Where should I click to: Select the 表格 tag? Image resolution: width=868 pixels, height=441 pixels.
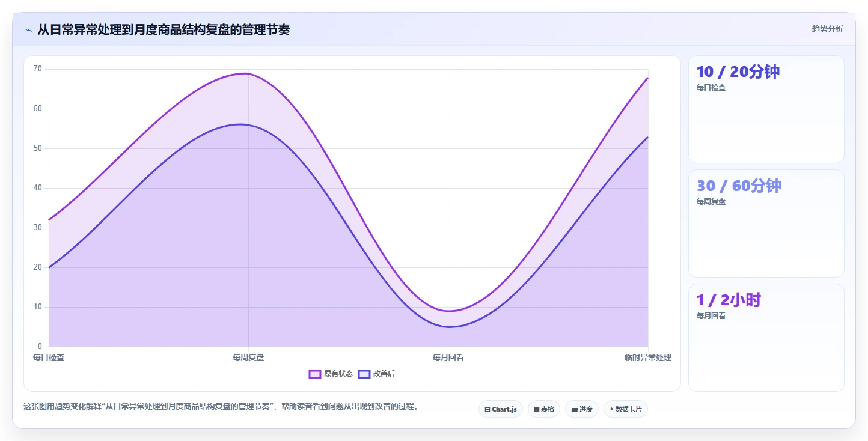pyautogui.click(x=544, y=409)
